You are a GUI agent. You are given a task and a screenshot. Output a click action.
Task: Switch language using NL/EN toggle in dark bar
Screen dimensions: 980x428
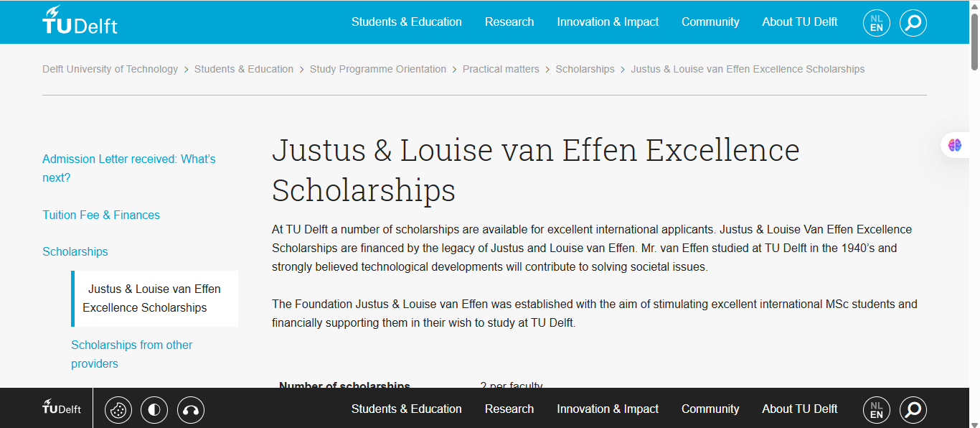pyautogui.click(x=876, y=410)
